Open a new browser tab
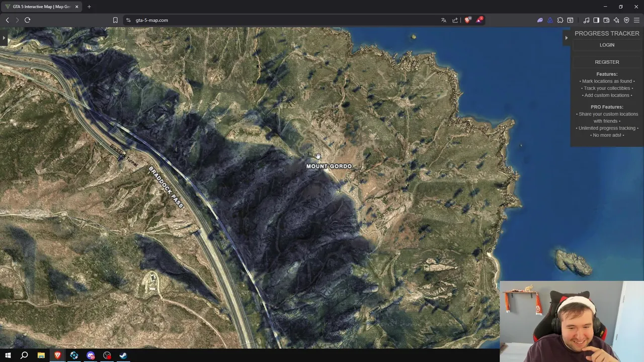 [x=89, y=7]
